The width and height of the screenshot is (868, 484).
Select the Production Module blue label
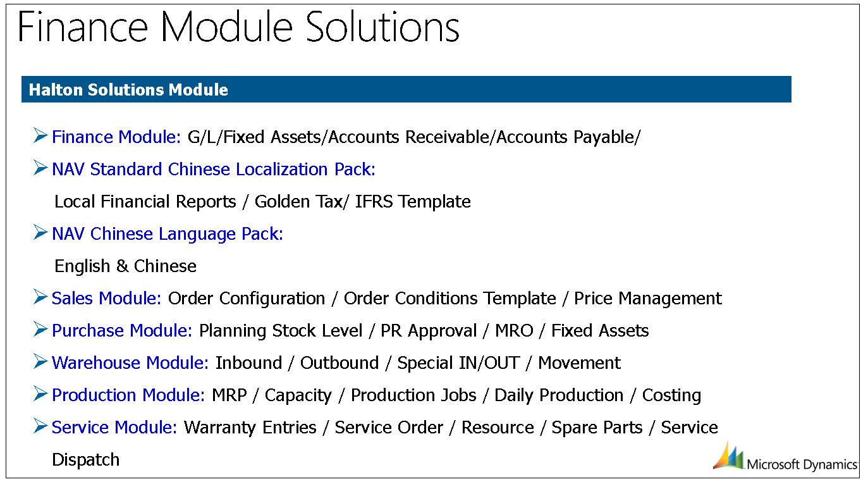[128, 395]
